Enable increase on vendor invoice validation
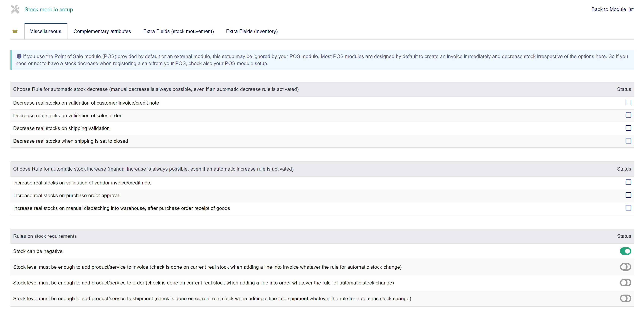Screen dimensions: 644x312 pos(628,182)
